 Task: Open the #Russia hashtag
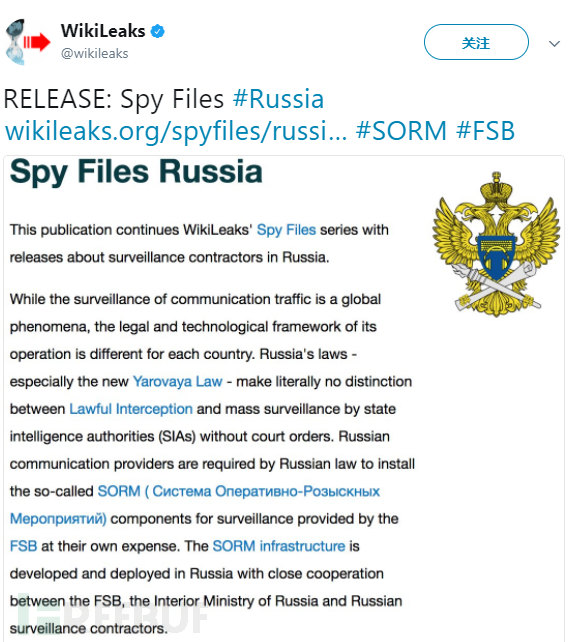pos(278,99)
